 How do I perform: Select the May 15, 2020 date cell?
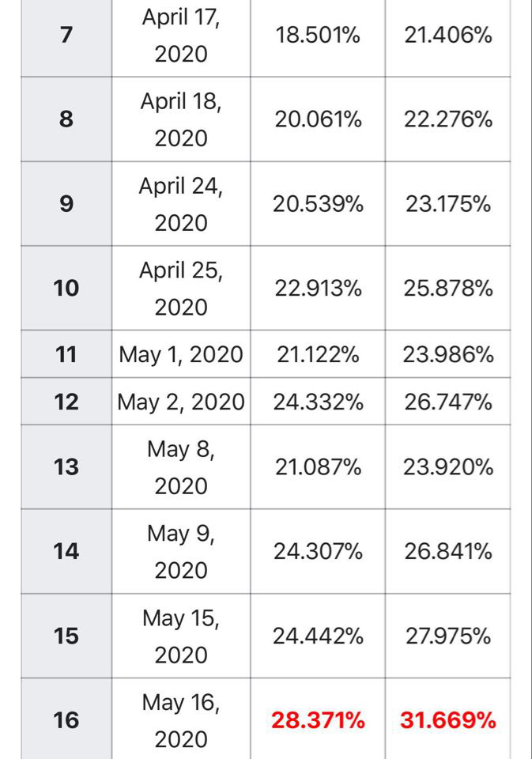(x=181, y=636)
